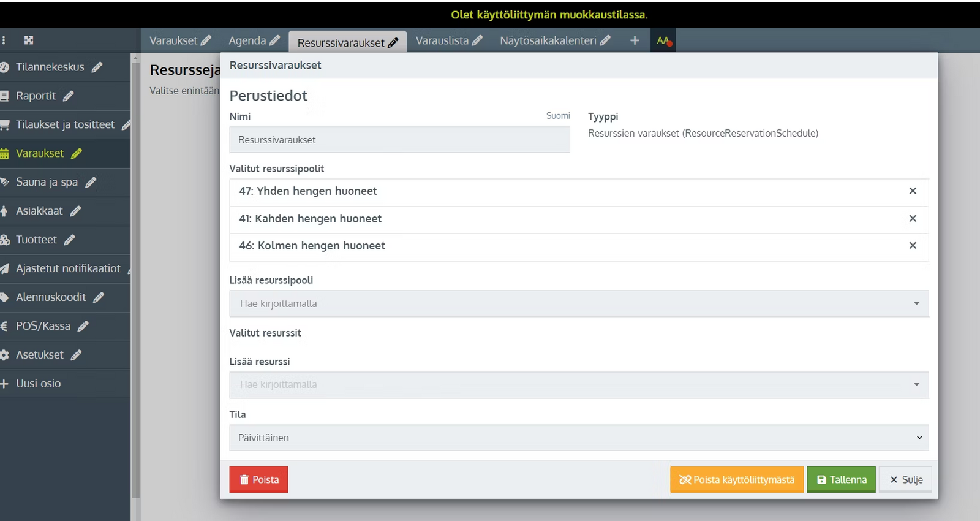The height and width of the screenshot is (521, 980).
Task: Click the Poista käyttöliittymästä button
Action: click(736, 480)
